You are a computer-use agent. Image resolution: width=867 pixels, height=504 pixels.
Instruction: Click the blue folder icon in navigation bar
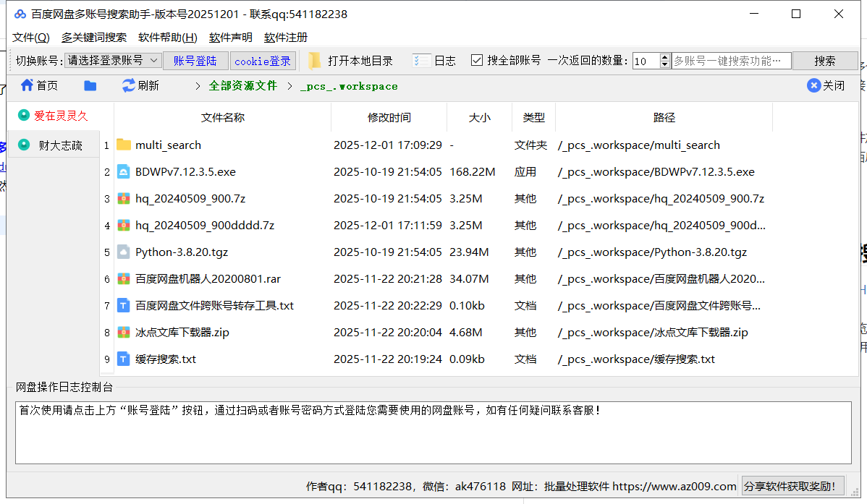point(90,85)
